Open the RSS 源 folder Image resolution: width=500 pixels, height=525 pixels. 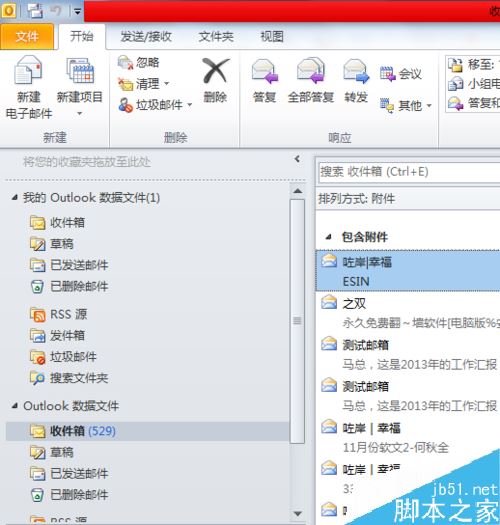click(x=58, y=314)
